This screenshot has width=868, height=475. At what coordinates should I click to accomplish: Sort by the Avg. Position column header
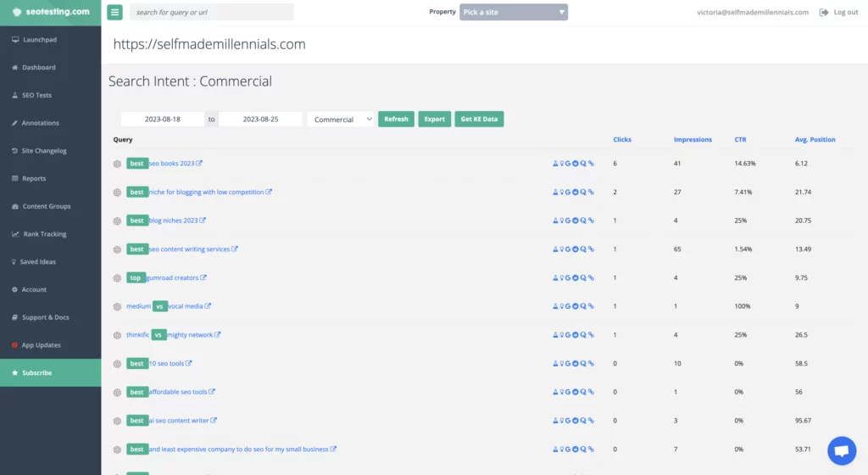tap(815, 139)
